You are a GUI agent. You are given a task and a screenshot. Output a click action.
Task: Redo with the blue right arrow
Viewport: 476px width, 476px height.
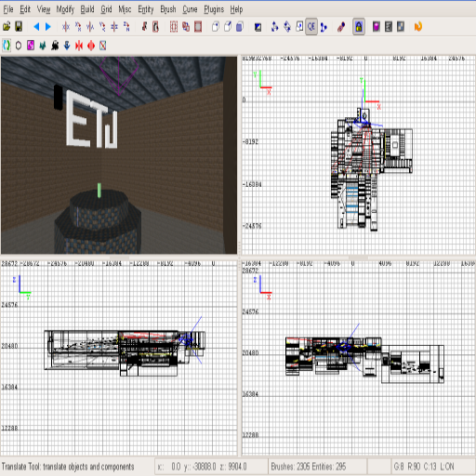tap(48, 27)
